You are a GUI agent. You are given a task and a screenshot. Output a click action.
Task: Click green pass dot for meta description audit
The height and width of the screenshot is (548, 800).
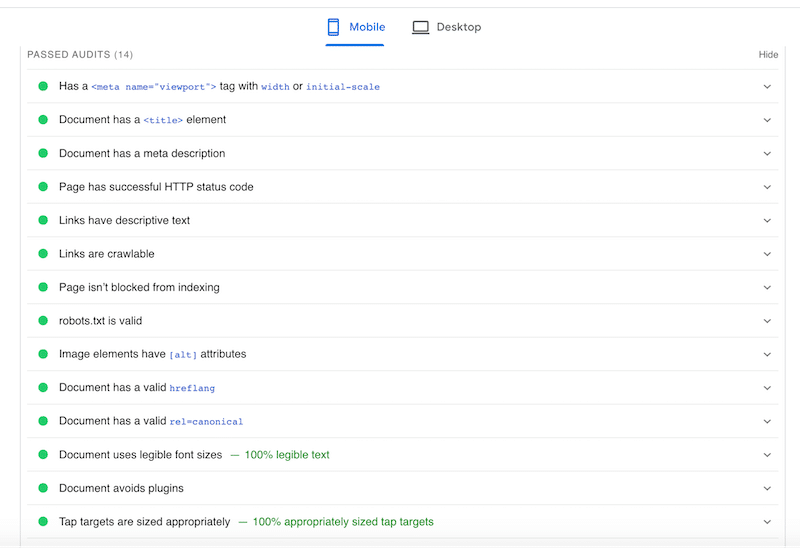[x=43, y=153]
